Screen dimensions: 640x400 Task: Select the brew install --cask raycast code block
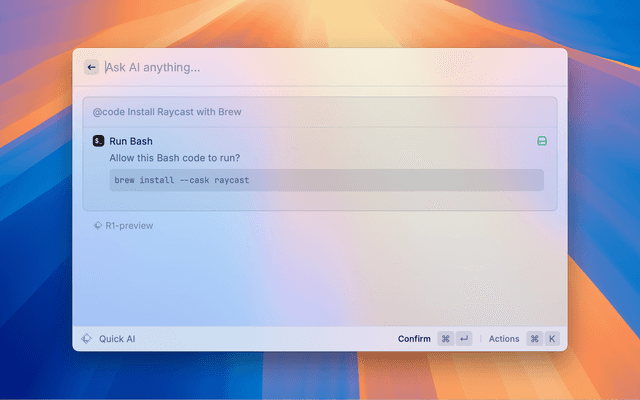[x=326, y=180]
